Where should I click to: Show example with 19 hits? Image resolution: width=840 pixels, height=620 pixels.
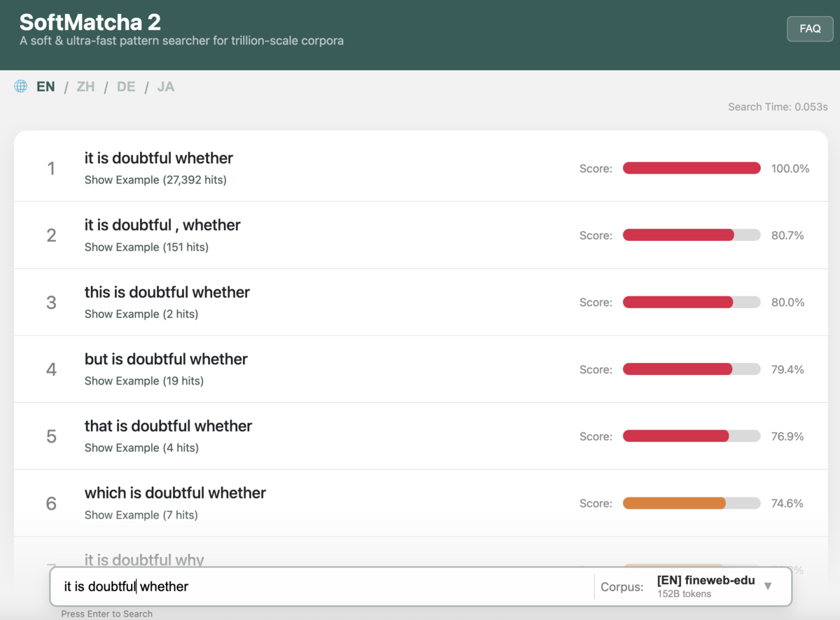[144, 381]
